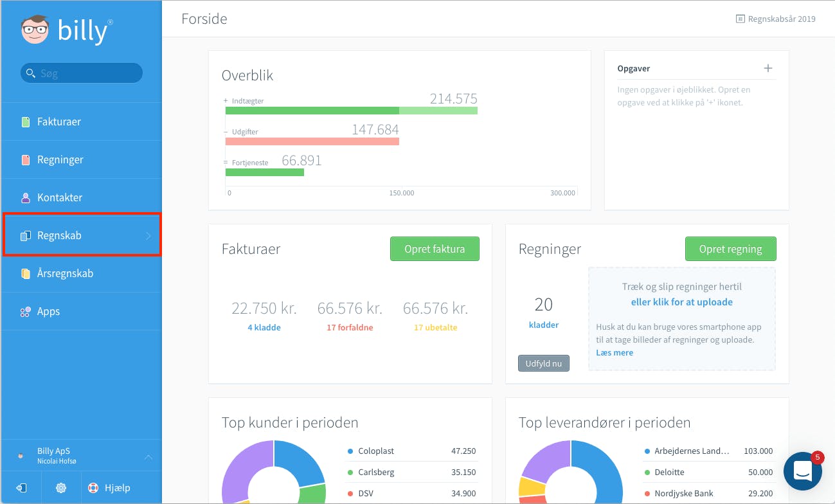Click the green Indtægter bar

pyautogui.click(x=352, y=111)
